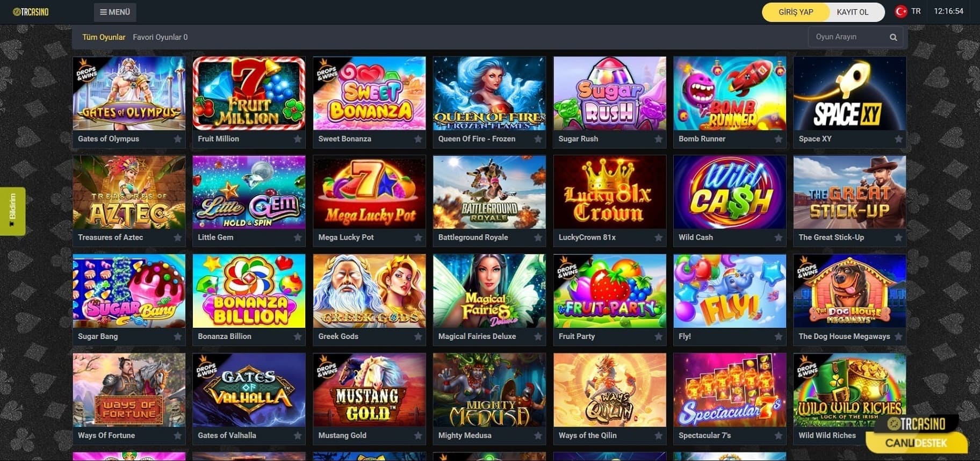Favorite Gates of Olympus with star
The width and height of the screenshot is (980, 461).
click(x=178, y=139)
